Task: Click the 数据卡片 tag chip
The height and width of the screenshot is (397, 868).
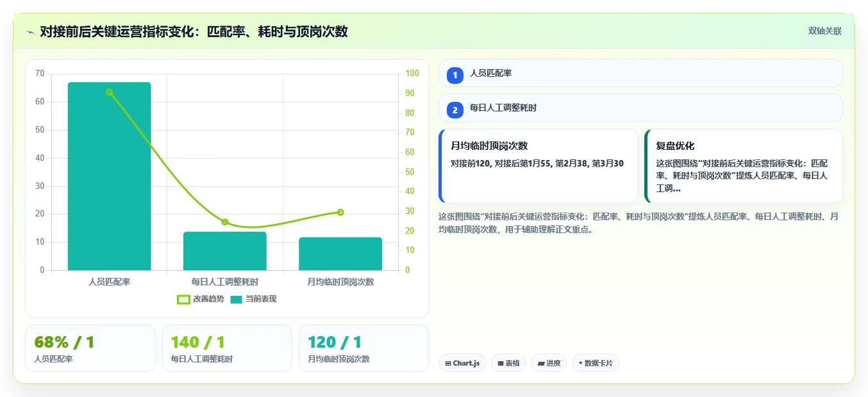Action: (596, 363)
